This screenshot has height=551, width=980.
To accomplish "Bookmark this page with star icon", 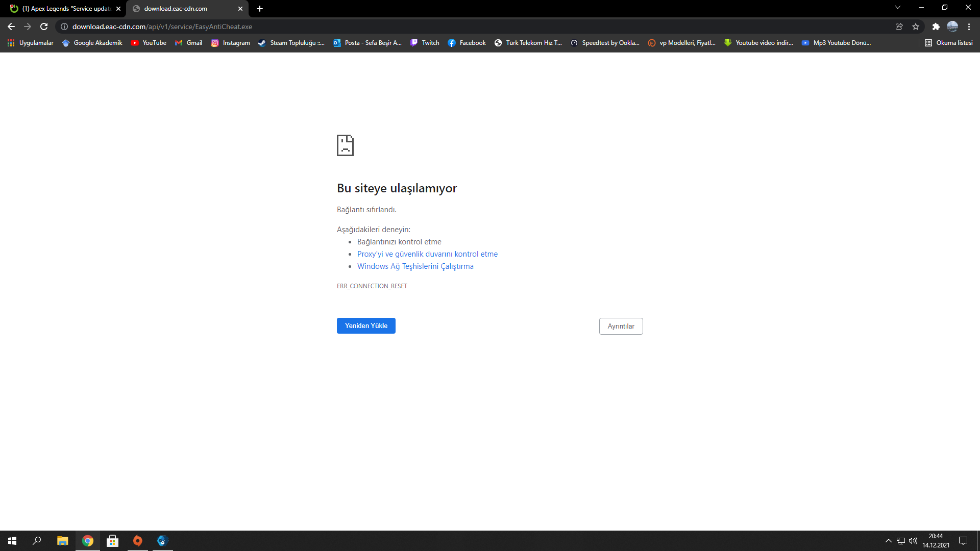I will pos(916,27).
